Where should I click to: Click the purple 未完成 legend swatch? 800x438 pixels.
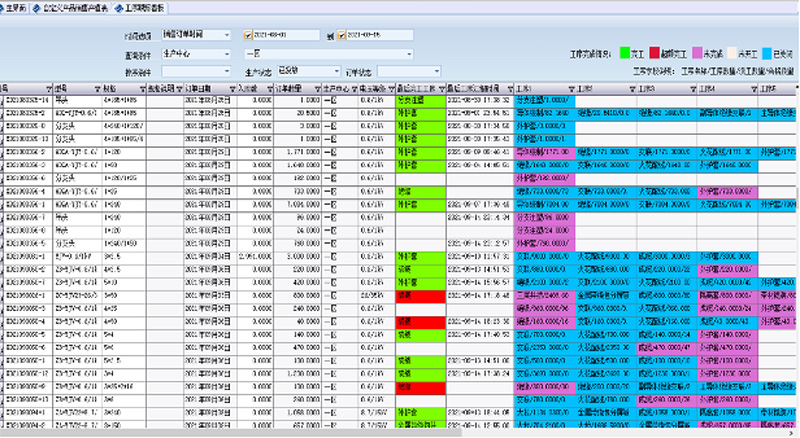point(697,53)
